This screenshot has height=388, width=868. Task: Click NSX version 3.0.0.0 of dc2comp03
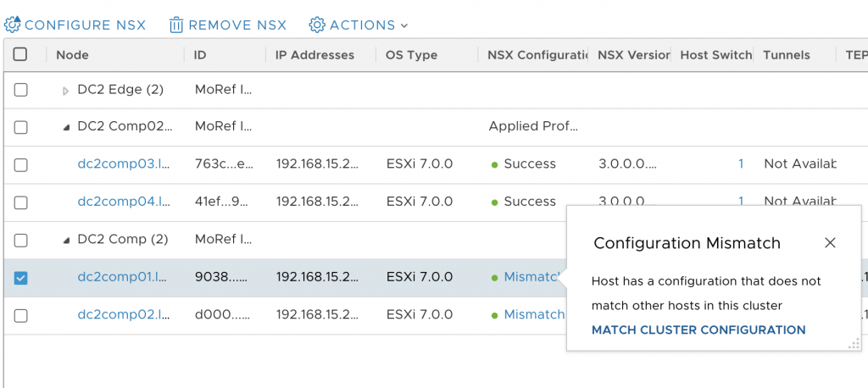(x=628, y=164)
